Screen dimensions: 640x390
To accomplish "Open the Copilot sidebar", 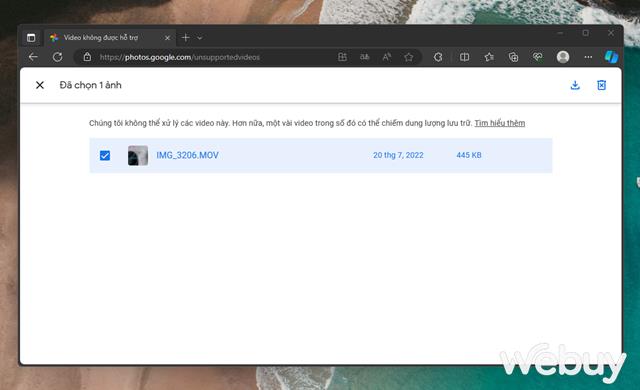I will click(x=611, y=57).
